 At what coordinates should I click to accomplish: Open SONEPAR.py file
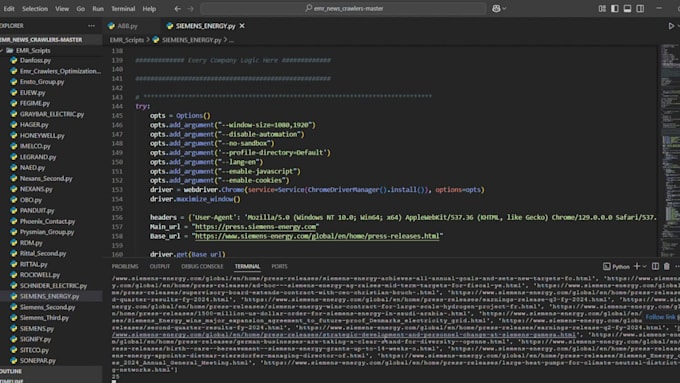(x=38, y=360)
